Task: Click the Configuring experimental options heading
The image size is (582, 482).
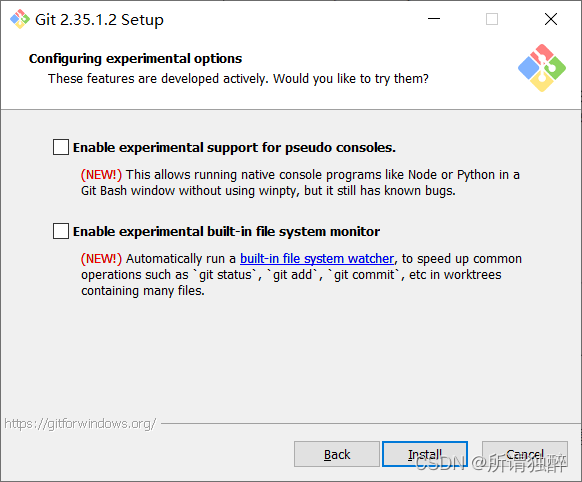Action: (x=135, y=59)
